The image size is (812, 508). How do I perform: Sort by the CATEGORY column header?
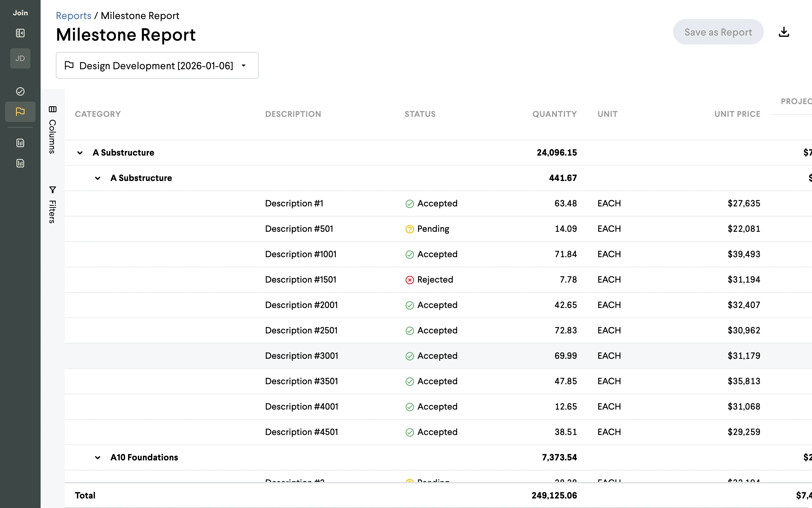point(98,114)
